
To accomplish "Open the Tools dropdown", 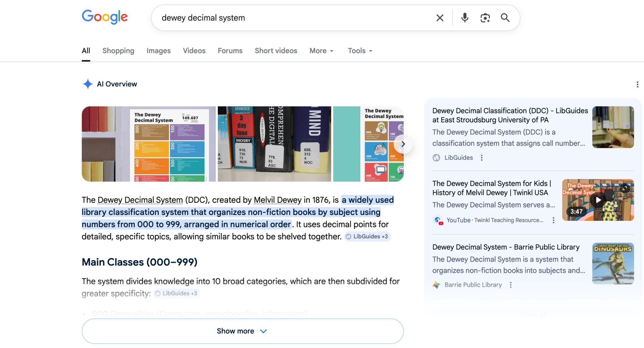I will coord(360,51).
